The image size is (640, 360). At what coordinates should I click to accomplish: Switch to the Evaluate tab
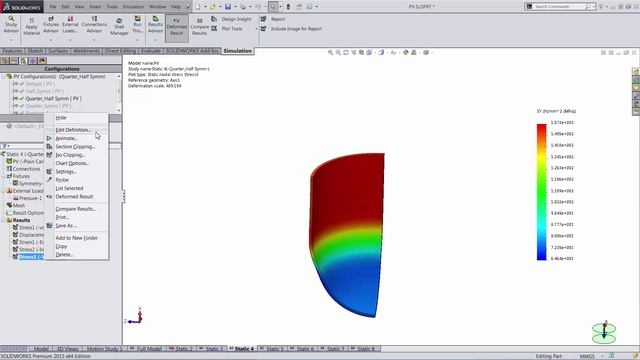click(x=151, y=51)
